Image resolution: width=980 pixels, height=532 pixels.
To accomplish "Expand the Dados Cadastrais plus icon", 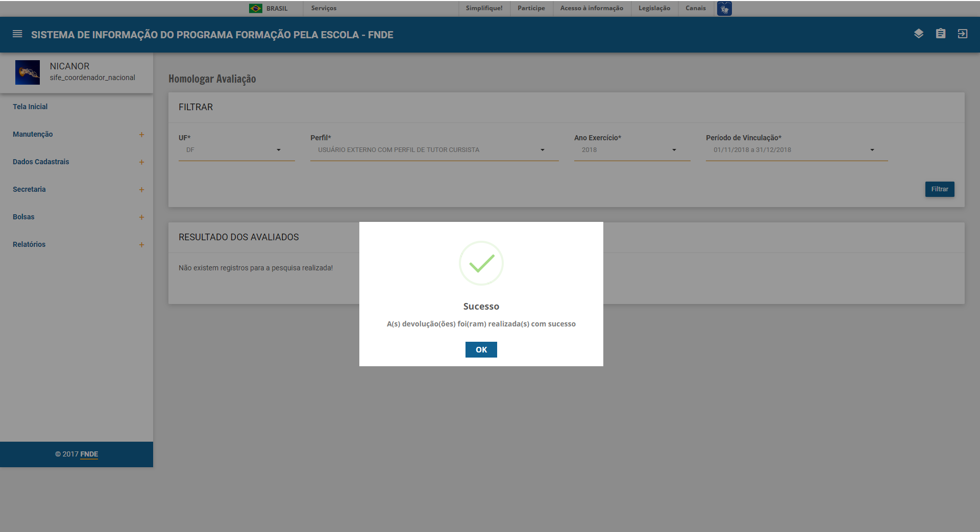I will [x=142, y=162].
